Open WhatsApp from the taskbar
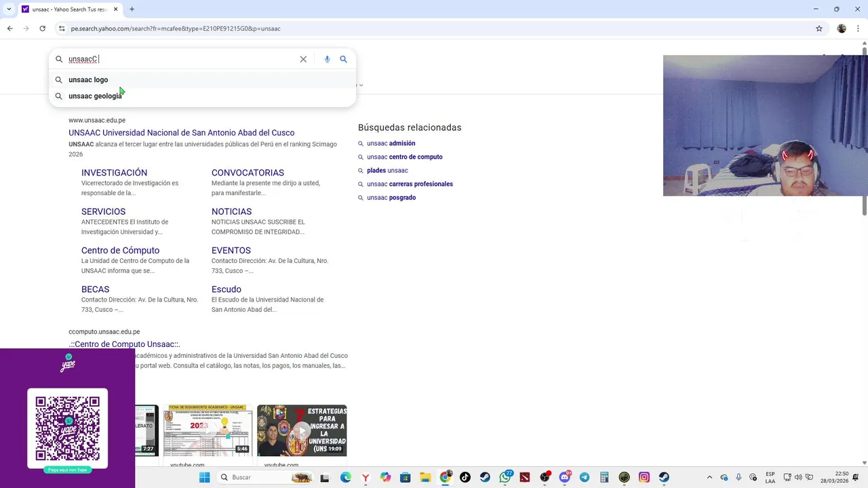Screen dimensions: 868x488 point(505,477)
